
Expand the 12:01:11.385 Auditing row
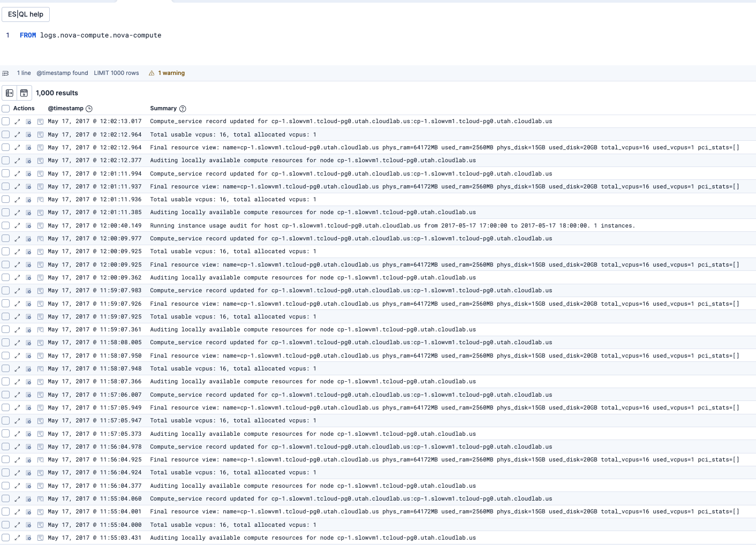(x=17, y=213)
